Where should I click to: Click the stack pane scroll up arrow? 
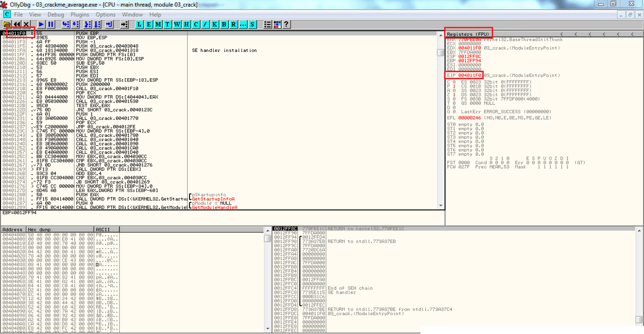tap(639, 231)
